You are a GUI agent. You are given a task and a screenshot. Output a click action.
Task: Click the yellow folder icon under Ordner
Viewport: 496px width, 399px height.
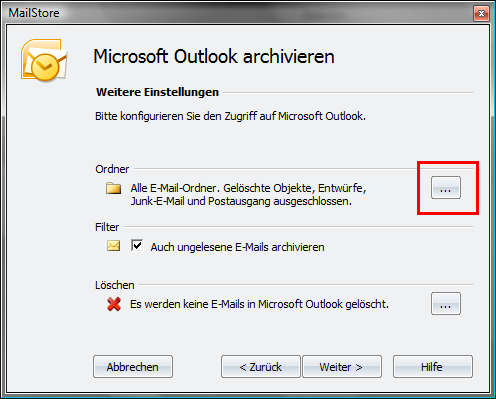[113, 188]
